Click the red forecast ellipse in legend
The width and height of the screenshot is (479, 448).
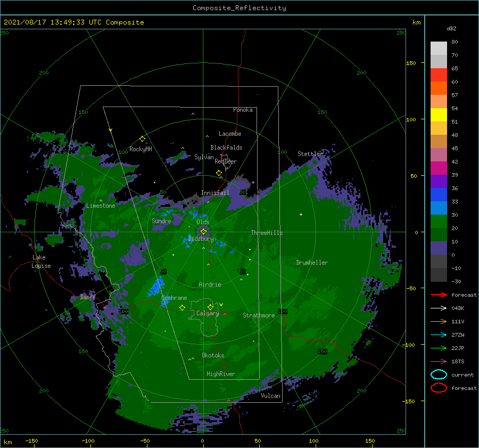click(x=439, y=388)
